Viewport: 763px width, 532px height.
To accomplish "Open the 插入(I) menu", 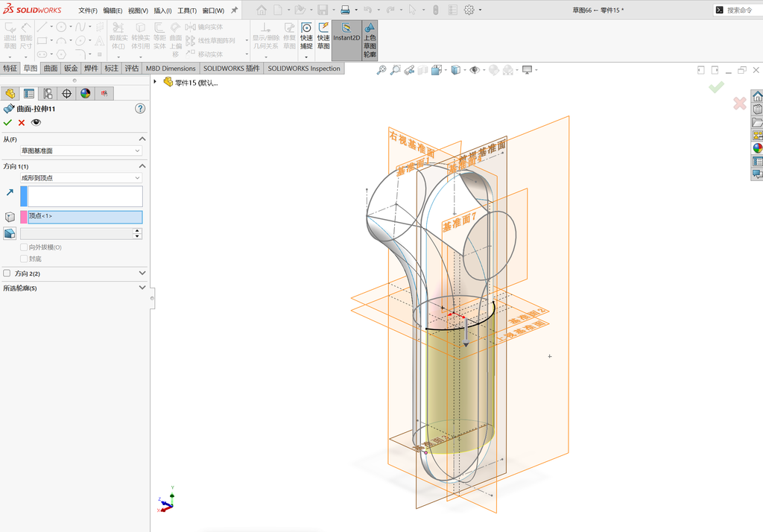I will point(162,10).
